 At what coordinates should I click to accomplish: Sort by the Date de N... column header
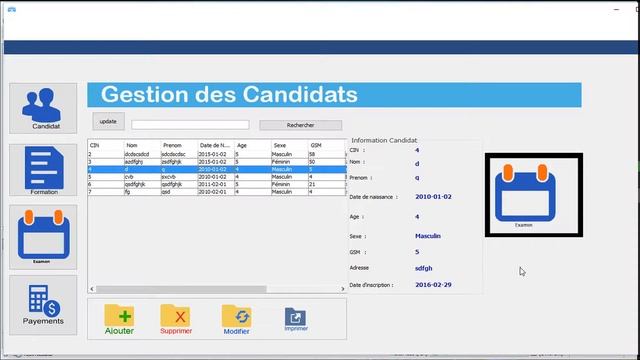(x=216, y=145)
